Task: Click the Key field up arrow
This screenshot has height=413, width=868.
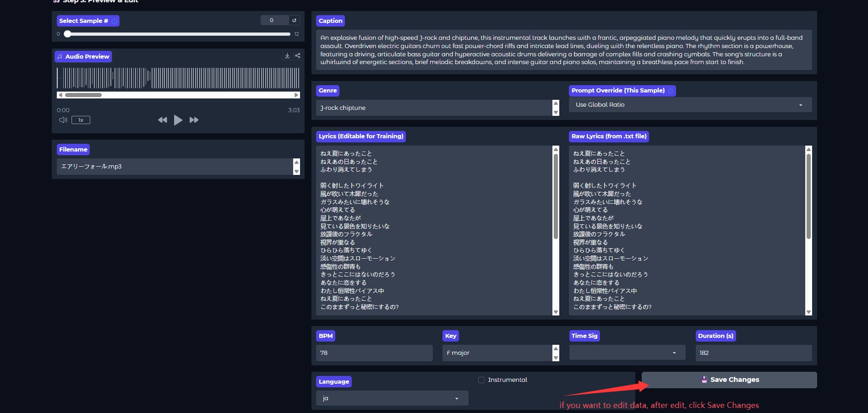Action: (x=556, y=348)
